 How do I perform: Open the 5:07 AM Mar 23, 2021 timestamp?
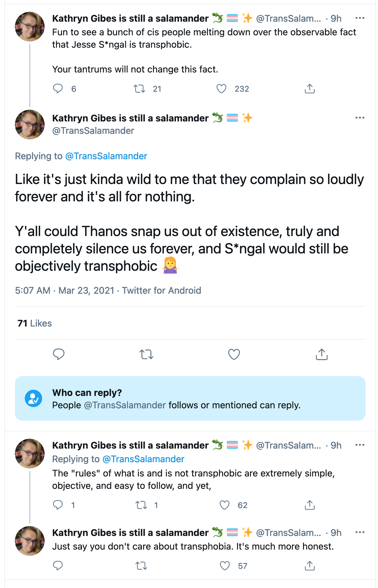tap(65, 290)
